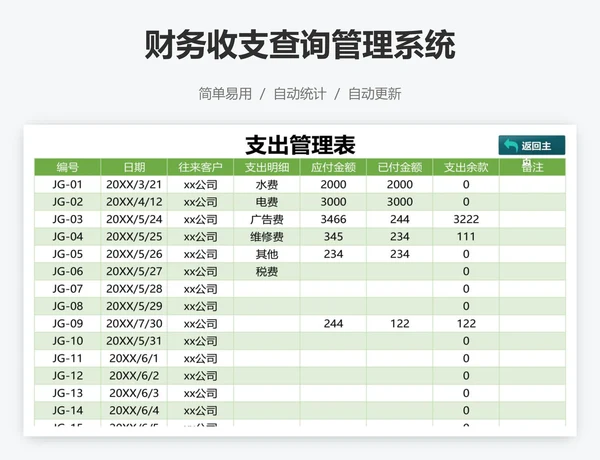Click the date 20XX/5/25
This screenshot has height=460, width=600.
pos(134,237)
